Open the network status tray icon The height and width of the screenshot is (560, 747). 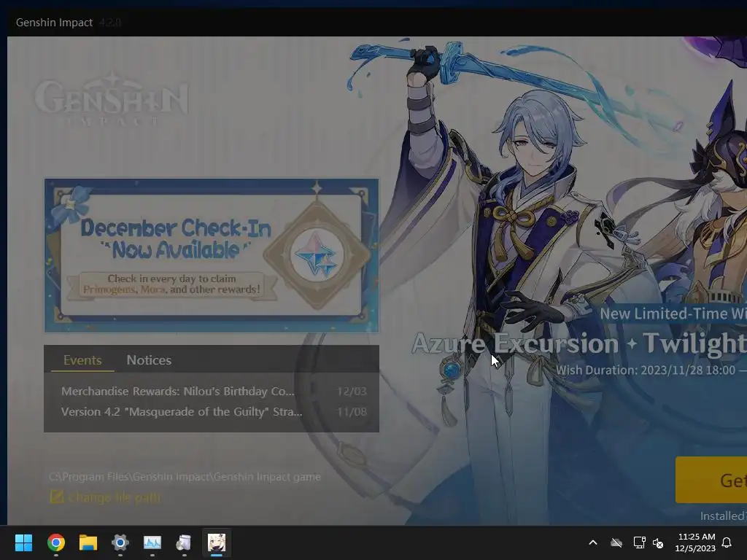[x=639, y=542]
